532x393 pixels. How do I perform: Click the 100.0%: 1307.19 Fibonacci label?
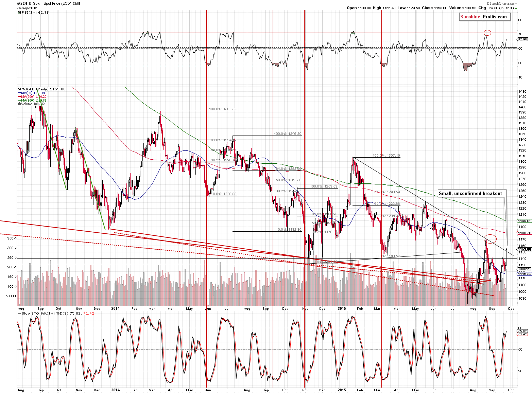386,156
